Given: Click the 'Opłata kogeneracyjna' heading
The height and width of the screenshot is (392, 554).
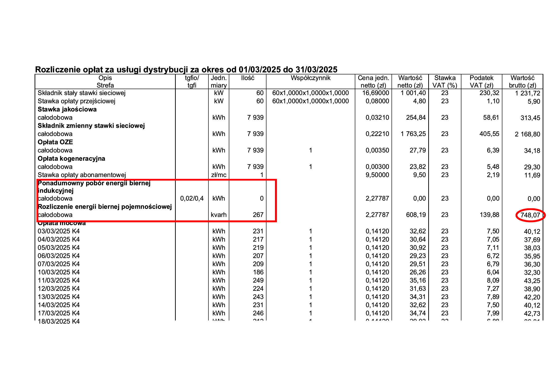Looking at the screenshot, I should (71, 159).
